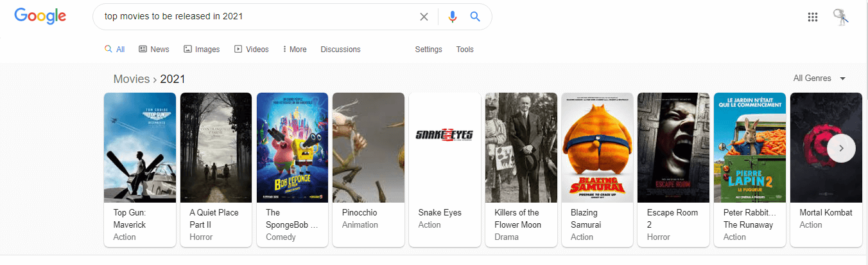Select the All results tab
This screenshot has width=868, height=265.
115,50
